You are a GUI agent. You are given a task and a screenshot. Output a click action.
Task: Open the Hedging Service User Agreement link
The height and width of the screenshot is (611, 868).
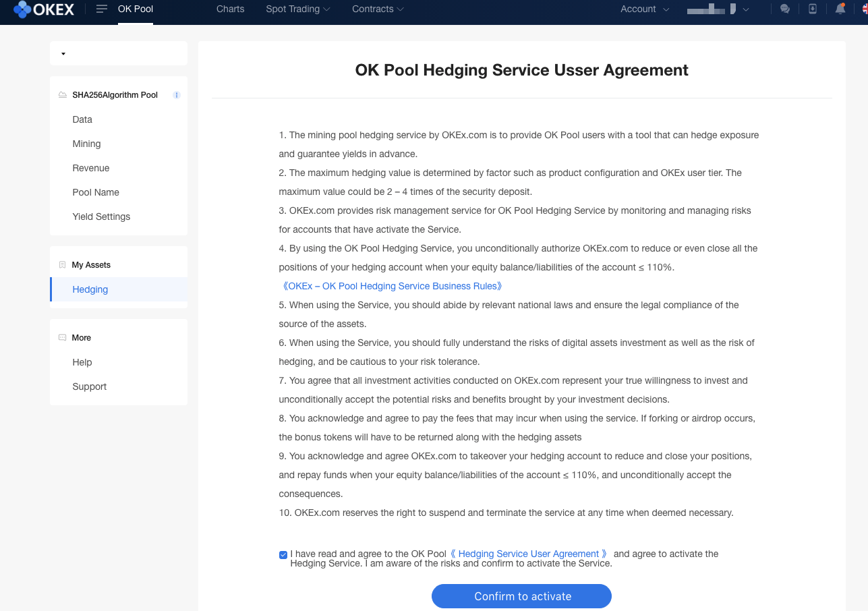pos(529,554)
